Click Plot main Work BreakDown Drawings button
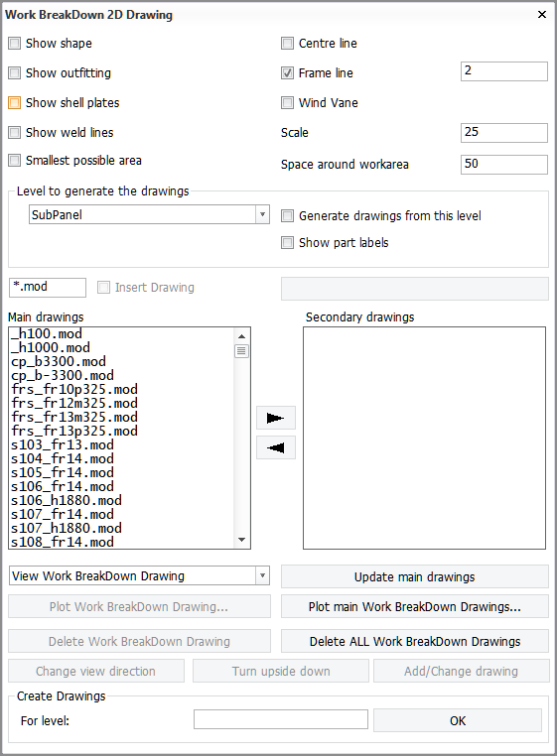This screenshot has width=557, height=756. [x=415, y=606]
